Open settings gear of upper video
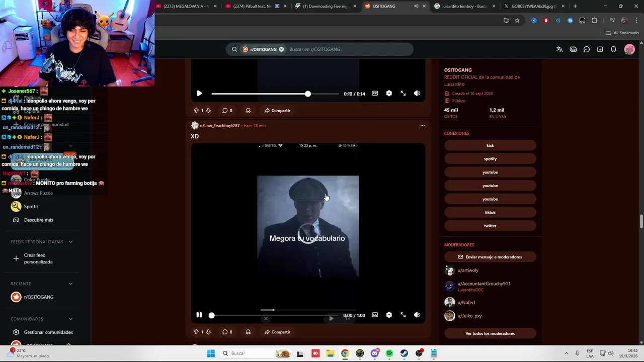The image size is (644, 362). (x=389, y=94)
